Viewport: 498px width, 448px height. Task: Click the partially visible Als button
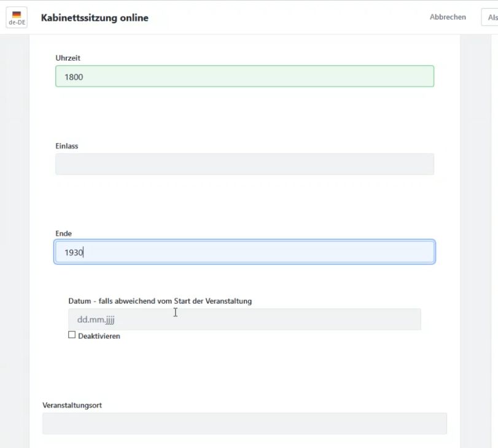pos(490,17)
